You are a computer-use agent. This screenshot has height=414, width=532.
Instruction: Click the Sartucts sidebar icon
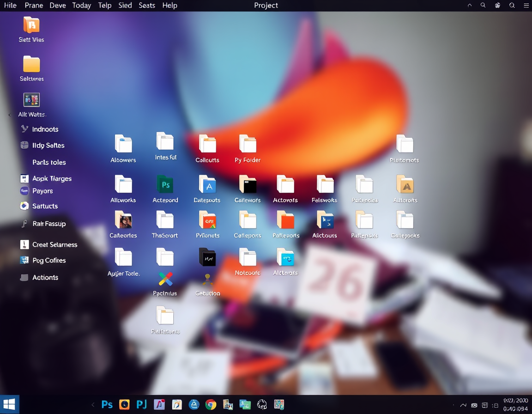(24, 206)
